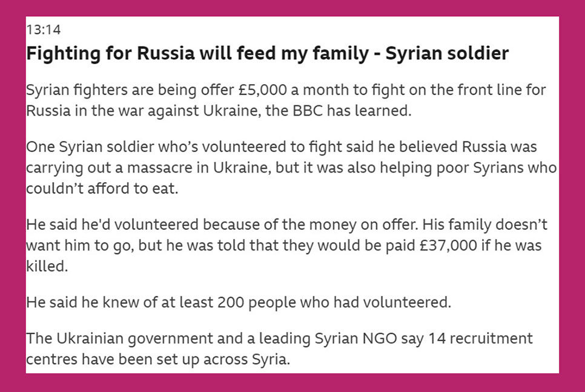Click the paragraph starting 'He said he'd volunteered'
Screen dimensions: 585x392
[x=286, y=245]
